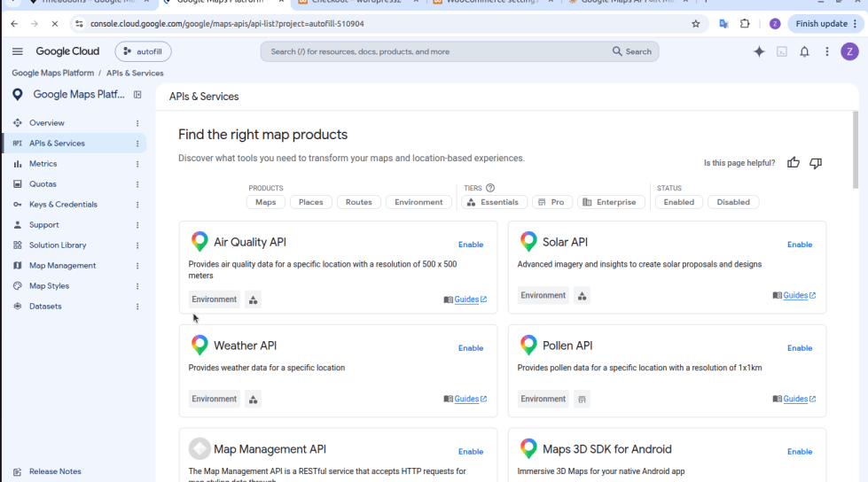Bookmark this page with the star icon
The width and height of the screenshot is (868, 482).
(x=696, y=24)
